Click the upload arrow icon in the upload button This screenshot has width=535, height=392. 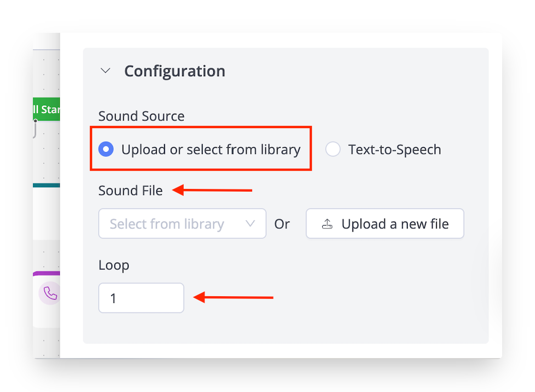327,224
